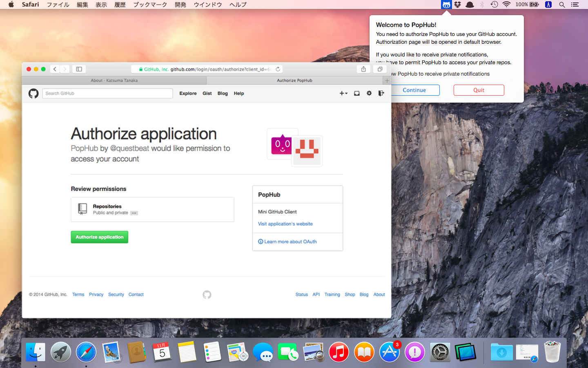Open Finder from the Dock
Viewport: 588px width, 368px height.
click(x=36, y=352)
